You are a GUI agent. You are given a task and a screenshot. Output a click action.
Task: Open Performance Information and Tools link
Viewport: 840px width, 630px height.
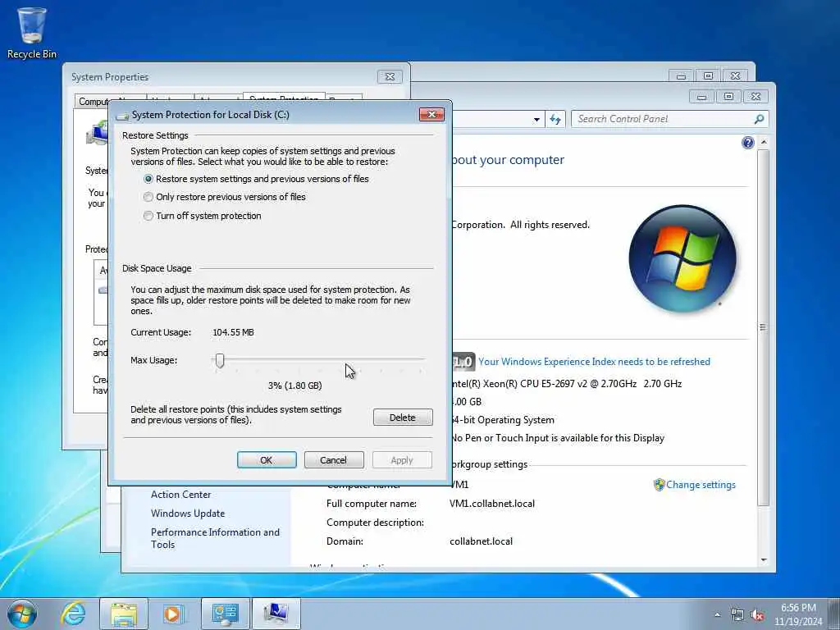[x=216, y=538]
